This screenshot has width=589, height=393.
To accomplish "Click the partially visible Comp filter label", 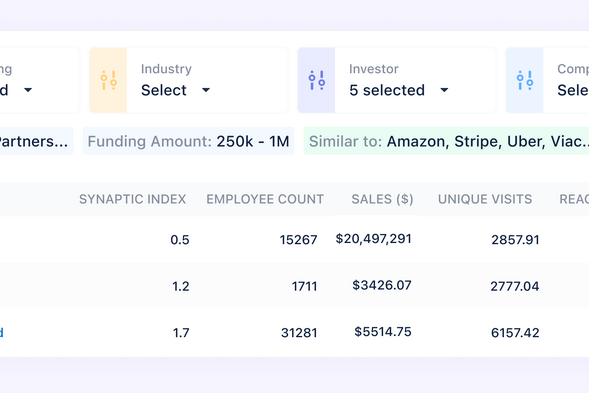I will 573,69.
